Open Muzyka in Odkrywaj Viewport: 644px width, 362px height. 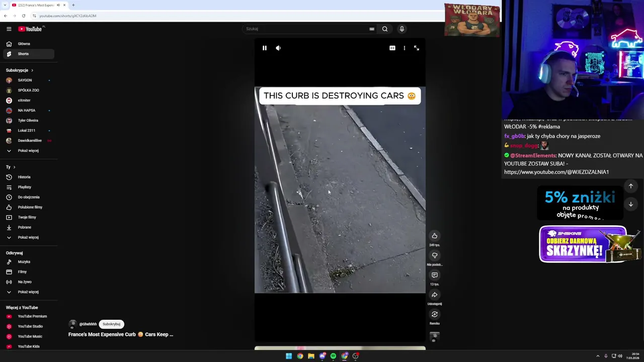[x=28, y=262]
